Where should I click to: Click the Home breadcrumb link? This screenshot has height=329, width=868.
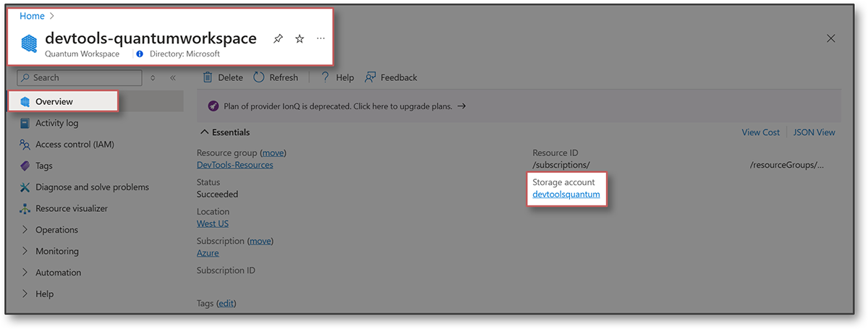(32, 16)
